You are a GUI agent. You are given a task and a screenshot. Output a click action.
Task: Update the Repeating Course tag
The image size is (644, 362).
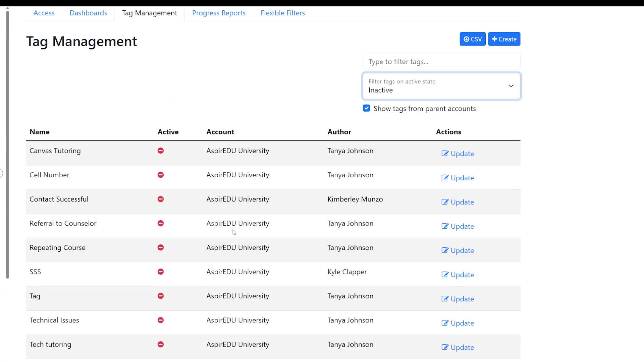click(458, 250)
